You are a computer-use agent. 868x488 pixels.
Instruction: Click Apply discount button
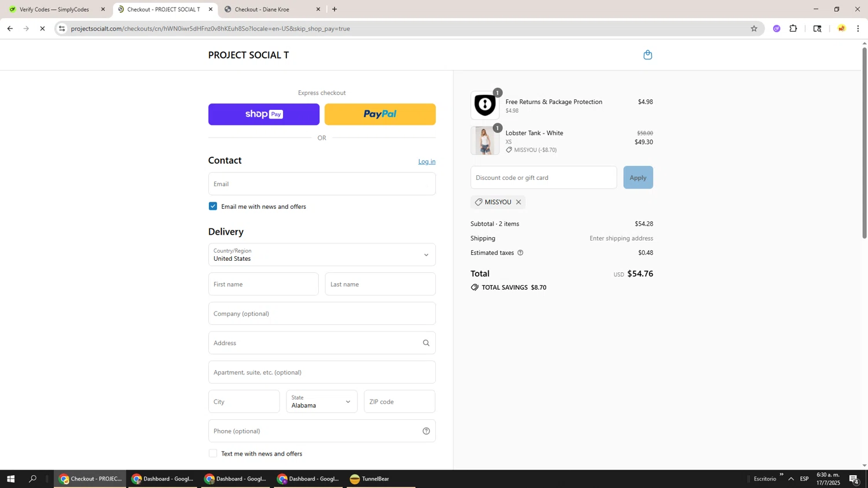638,178
